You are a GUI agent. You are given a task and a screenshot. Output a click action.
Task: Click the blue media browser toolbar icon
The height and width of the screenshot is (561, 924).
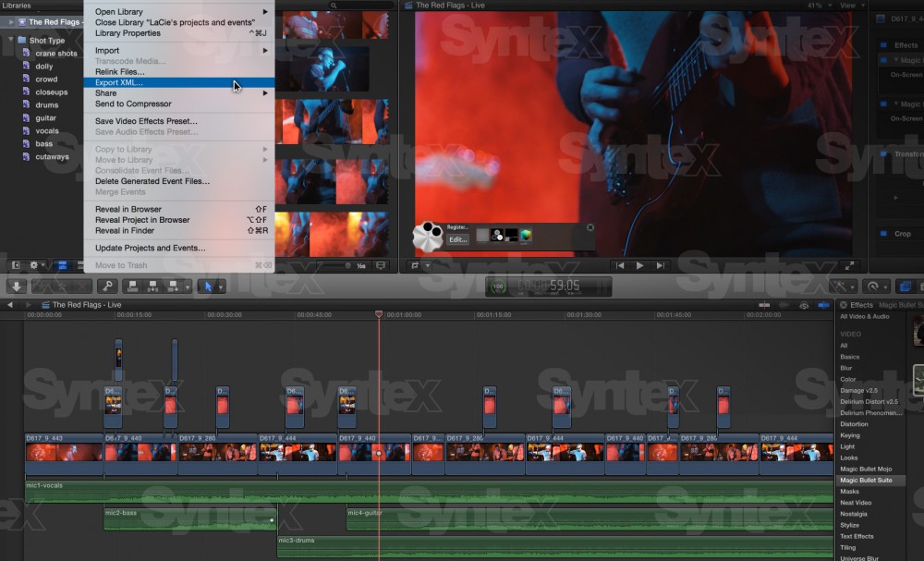[x=905, y=287]
